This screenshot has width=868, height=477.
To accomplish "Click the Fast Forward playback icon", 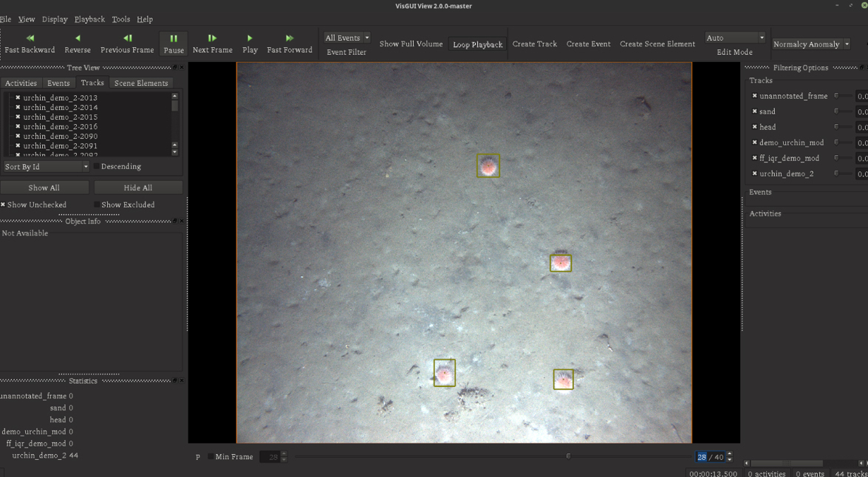I will 290,38.
